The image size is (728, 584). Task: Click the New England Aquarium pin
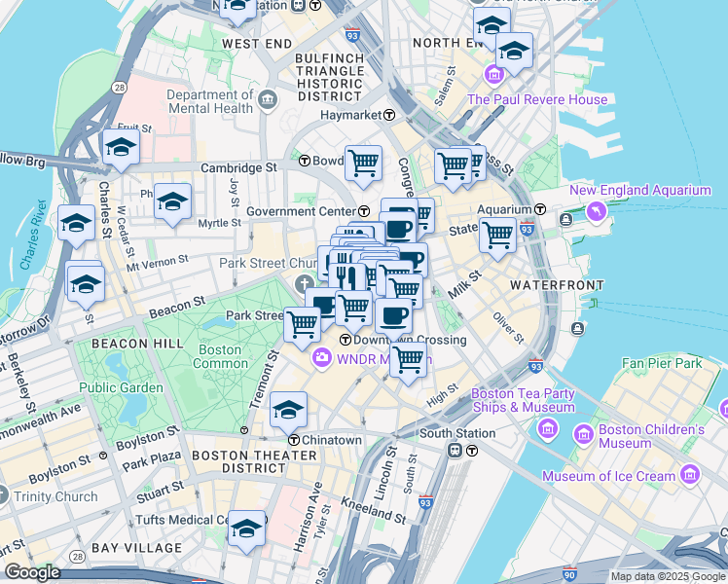coord(597,211)
